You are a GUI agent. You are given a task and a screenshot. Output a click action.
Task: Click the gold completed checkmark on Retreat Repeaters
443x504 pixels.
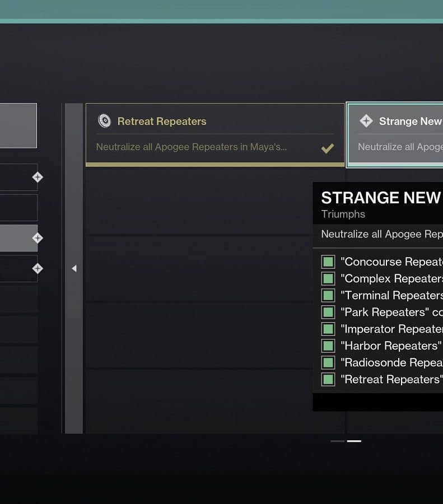328,148
